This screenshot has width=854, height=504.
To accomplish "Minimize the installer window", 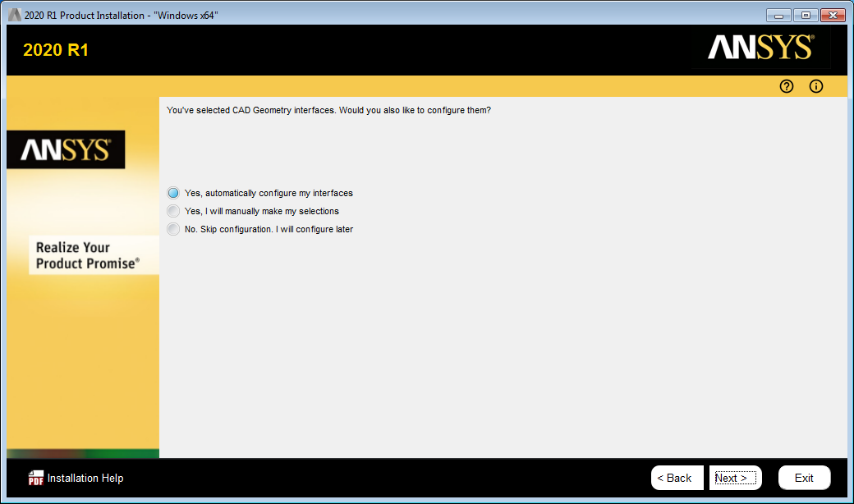I will coord(778,16).
